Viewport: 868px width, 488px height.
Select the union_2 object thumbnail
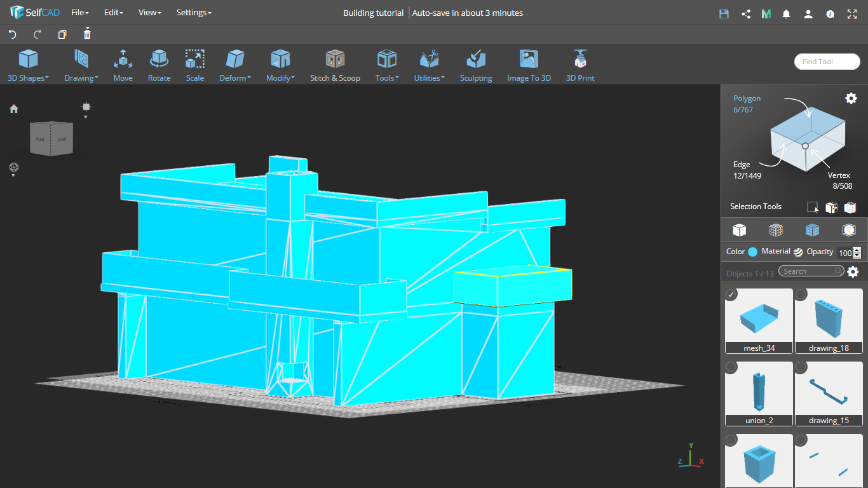pos(759,394)
